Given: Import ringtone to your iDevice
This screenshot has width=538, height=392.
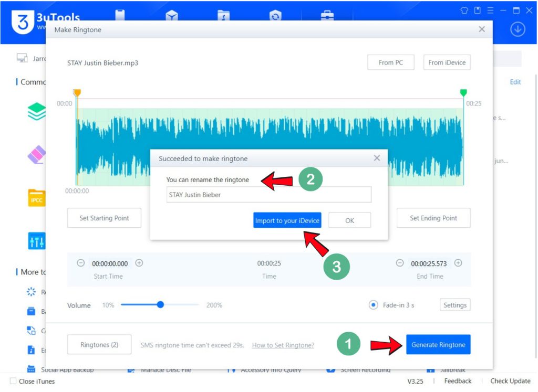Looking at the screenshot, I should coord(287,220).
